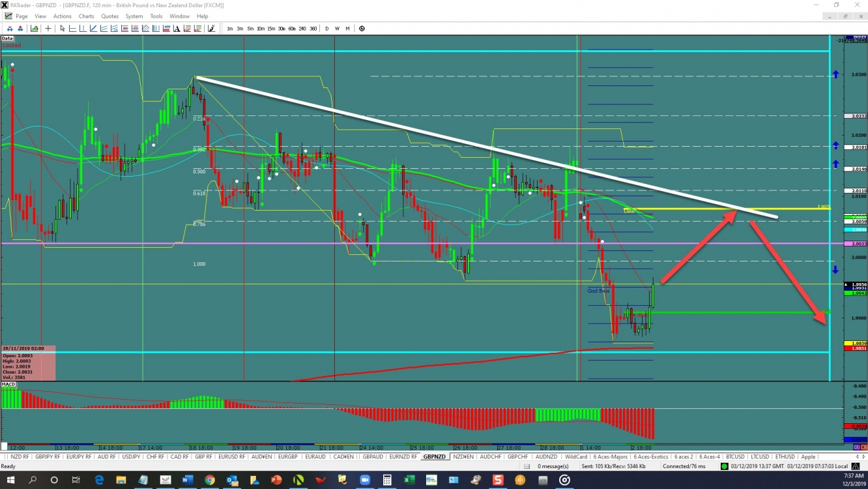Choose the vertical line drawing tool
The width and height of the screenshot is (868, 489).
tap(83, 29)
